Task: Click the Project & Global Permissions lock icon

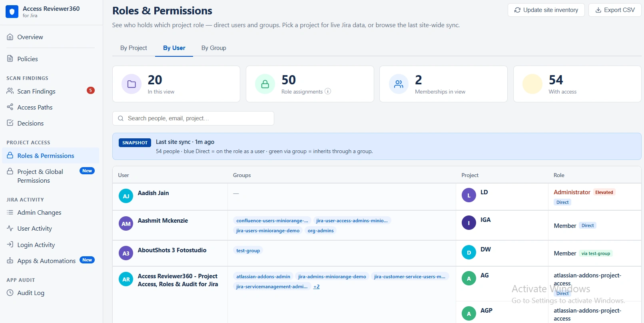Action: [x=10, y=171]
